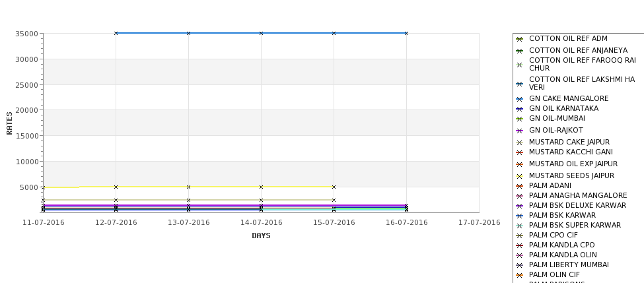Click the GN OIL-MUMBAI green legend marker
This screenshot has height=283, width=644.
pyautogui.click(x=519, y=119)
